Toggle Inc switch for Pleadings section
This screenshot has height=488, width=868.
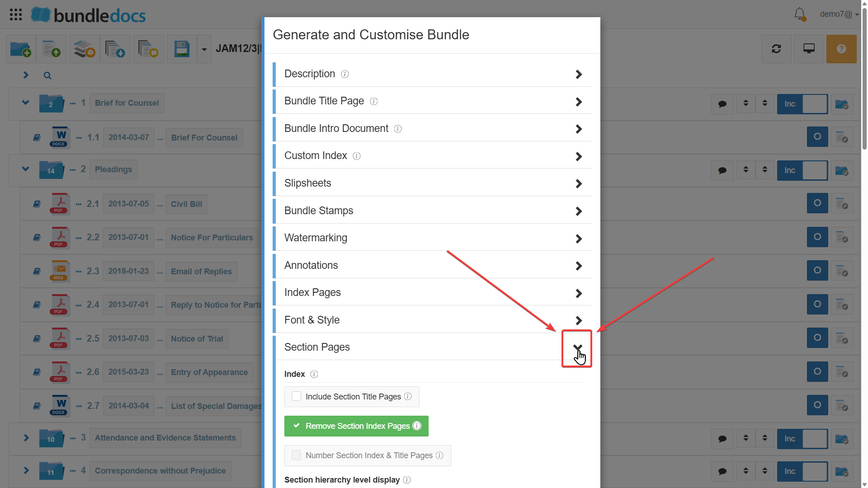802,170
